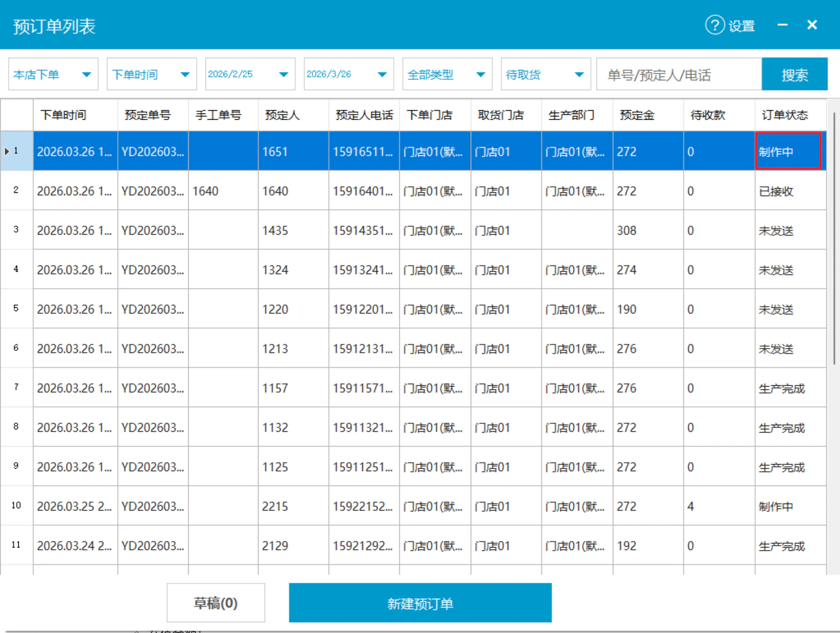
Task: Select row 10 with 待收款 4
Action: tap(413, 506)
